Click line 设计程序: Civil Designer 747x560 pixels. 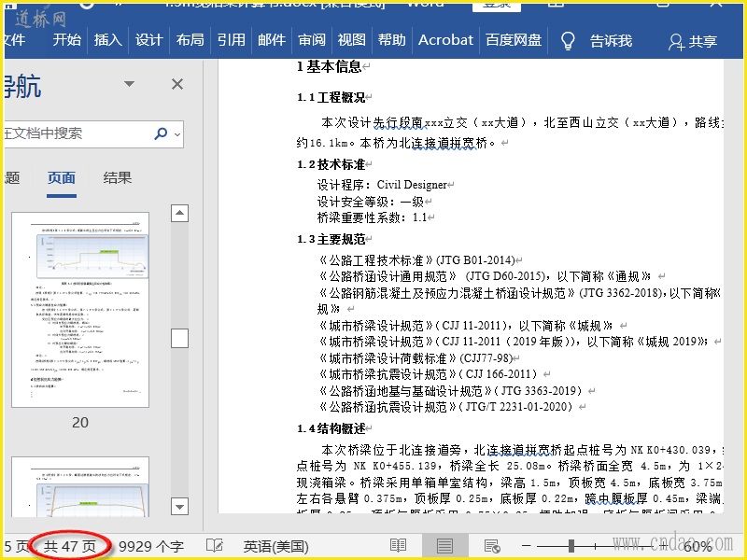tap(383, 185)
